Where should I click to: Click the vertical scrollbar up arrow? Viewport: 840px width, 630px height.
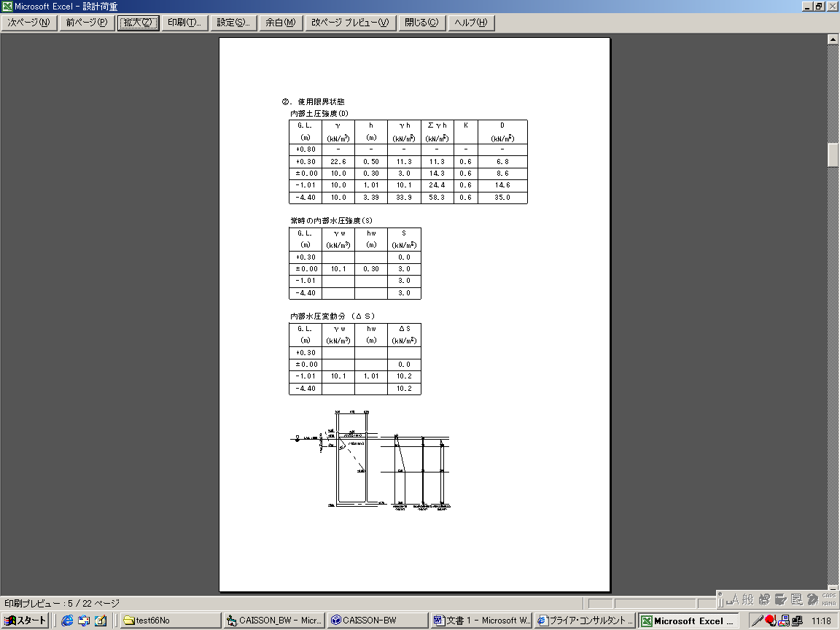(833, 40)
